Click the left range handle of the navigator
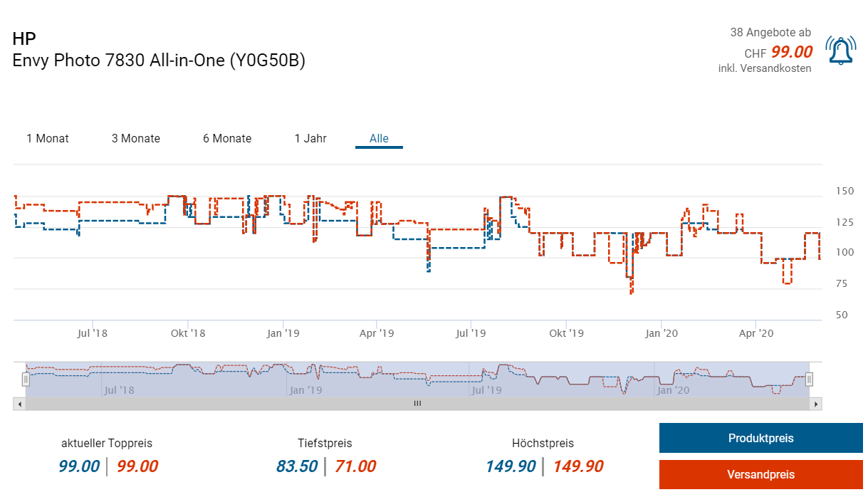The image size is (868, 497). (x=26, y=380)
